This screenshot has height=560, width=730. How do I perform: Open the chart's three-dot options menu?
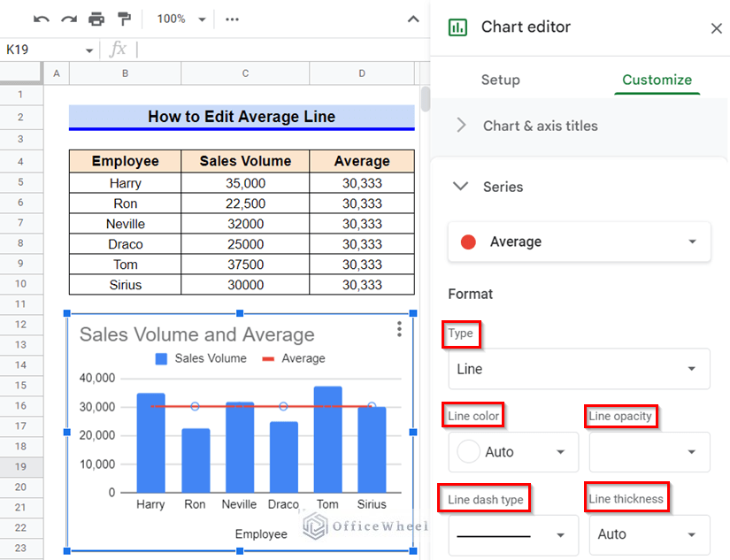point(399,328)
